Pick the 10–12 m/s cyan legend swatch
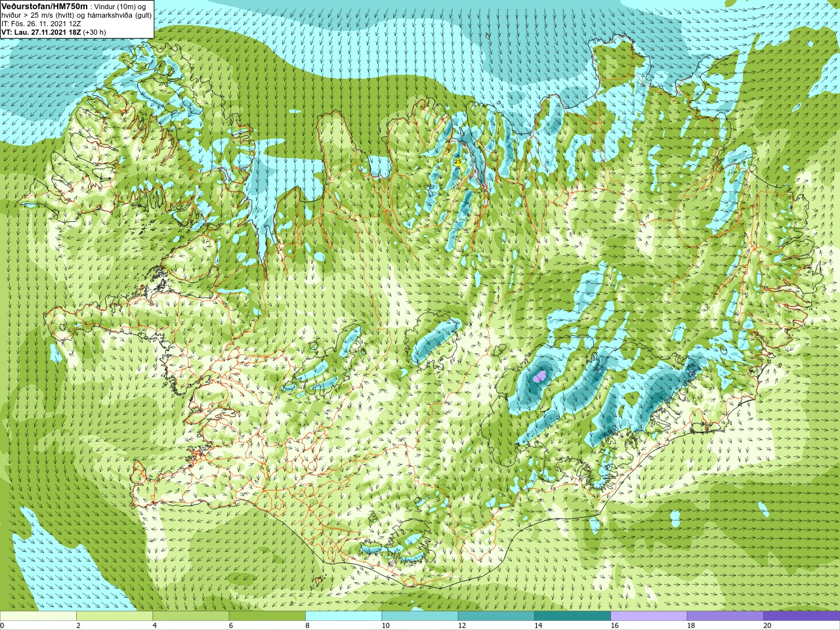 (x=420, y=616)
